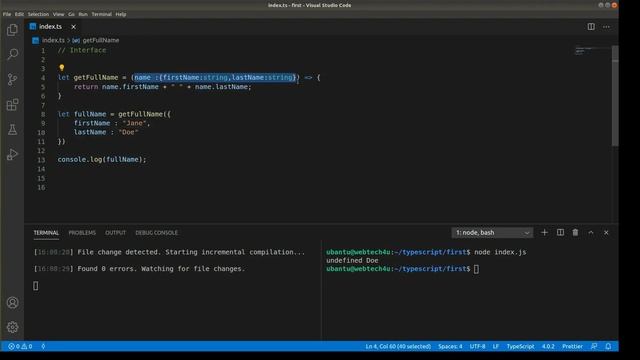Open the Testing flask view
Viewport: 640px width, 360px height.
[12, 130]
